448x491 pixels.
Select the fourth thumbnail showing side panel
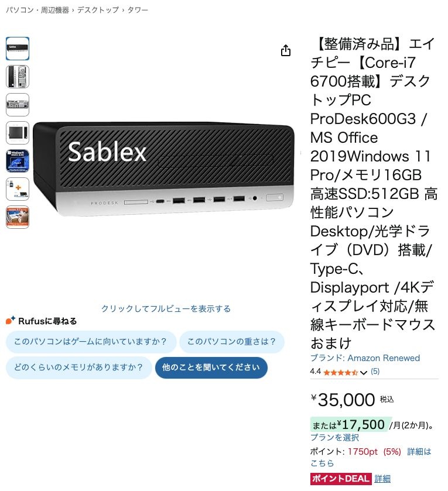(x=18, y=133)
